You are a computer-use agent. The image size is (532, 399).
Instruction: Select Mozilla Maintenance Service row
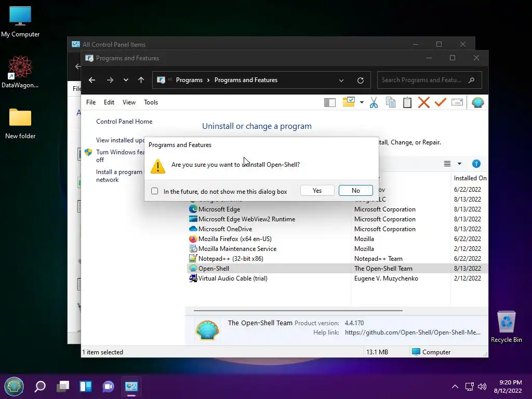click(338, 249)
